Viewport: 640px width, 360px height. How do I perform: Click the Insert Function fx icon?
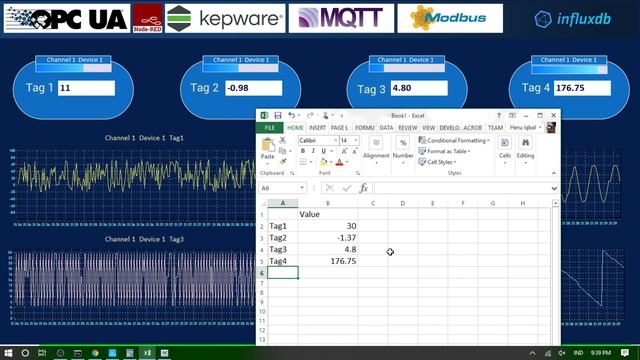pyautogui.click(x=363, y=188)
